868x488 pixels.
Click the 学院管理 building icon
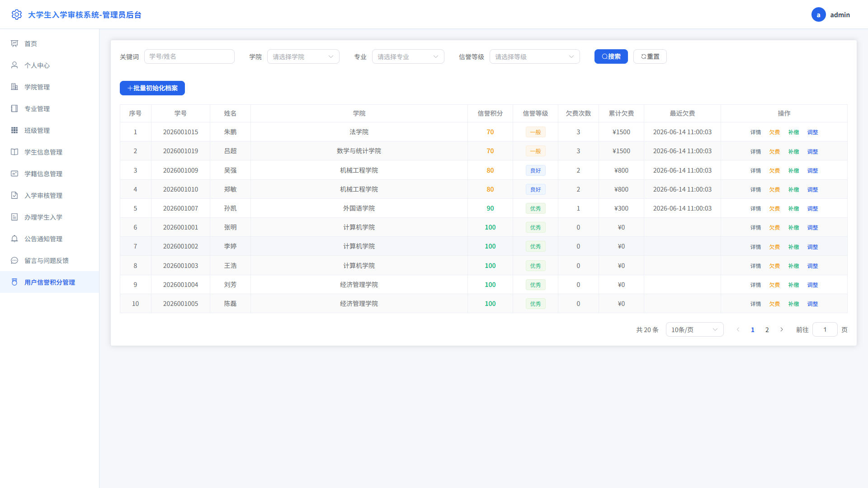click(x=14, y=87)
